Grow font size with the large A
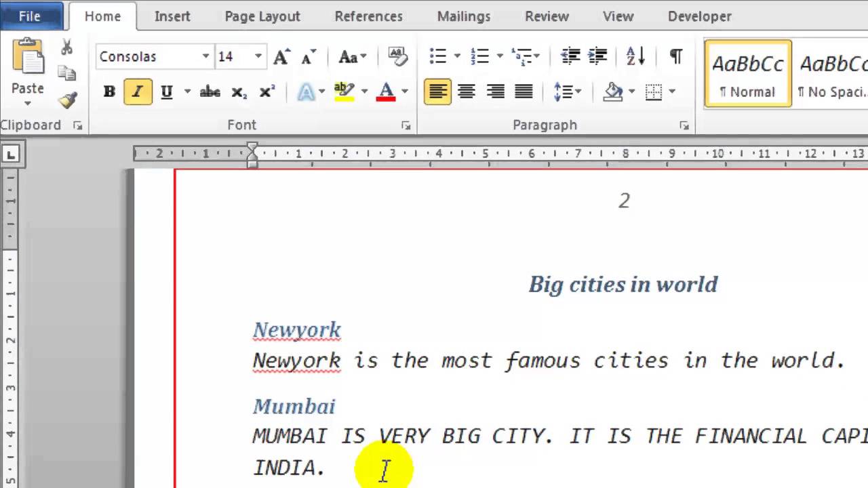 pyautogui.click(x=281, y=56)
